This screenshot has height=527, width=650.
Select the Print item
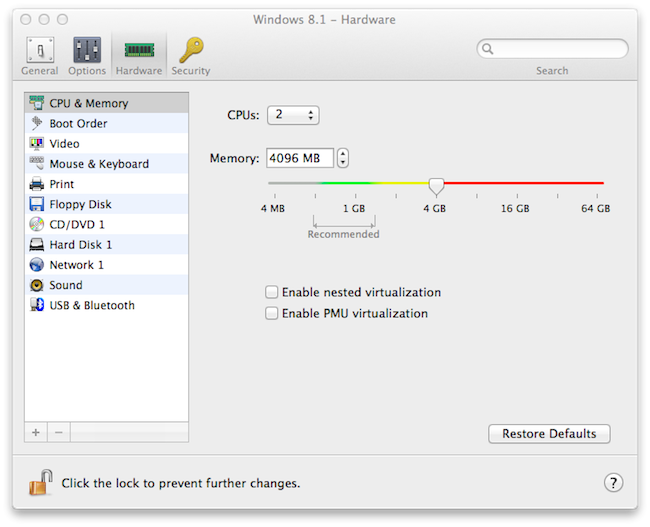(x=107, y=184)
